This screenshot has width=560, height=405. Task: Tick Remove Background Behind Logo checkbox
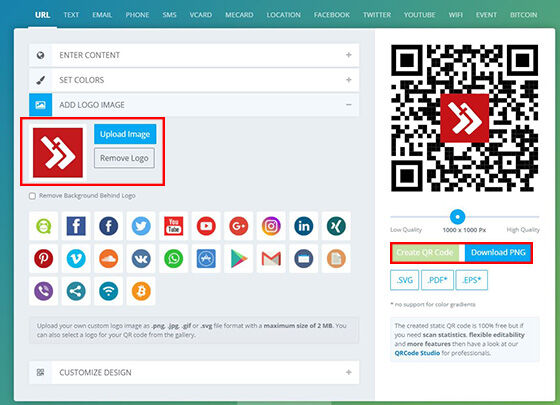(32, 196)
